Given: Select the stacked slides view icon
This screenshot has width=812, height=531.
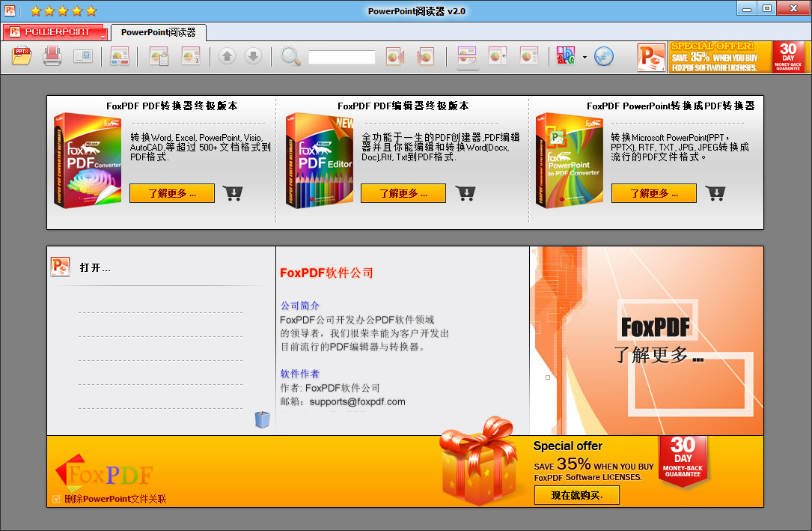Looking at the screenshot, I should pos(466,57).
